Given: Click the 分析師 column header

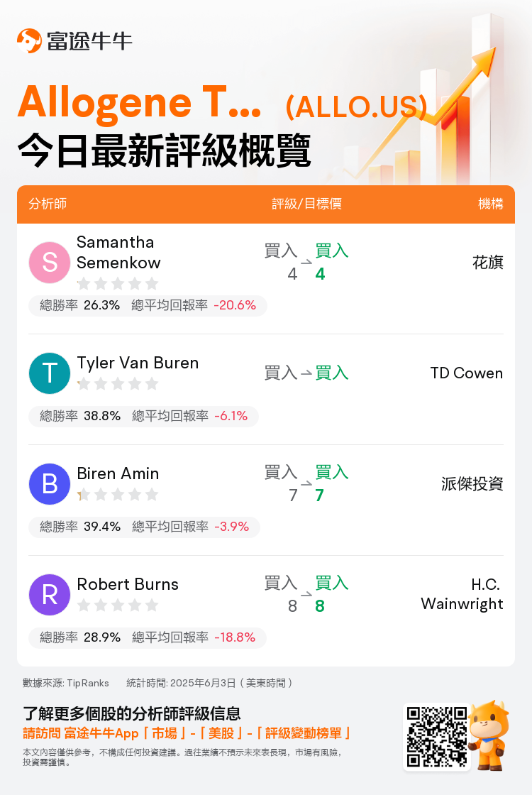Looking at the screenshot, I should coord(48,204).
